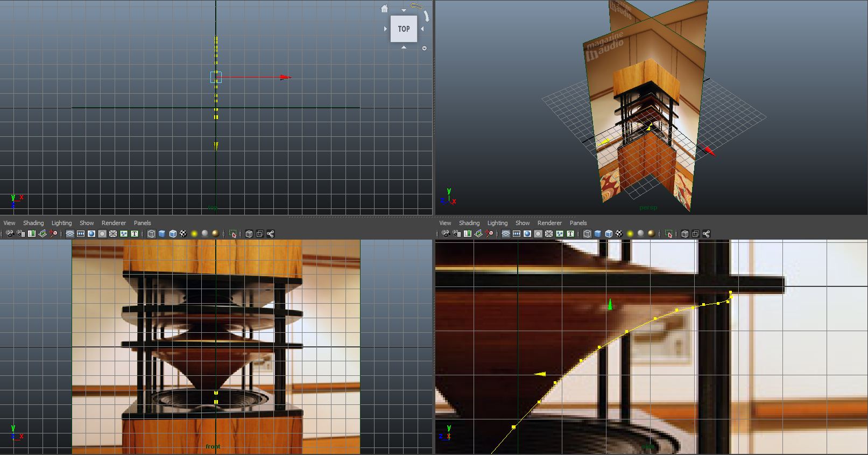Click 2D Pan/Zoom icon in side panel toolbar
Screen dimensions: 868x455
(x=489, y=234)
